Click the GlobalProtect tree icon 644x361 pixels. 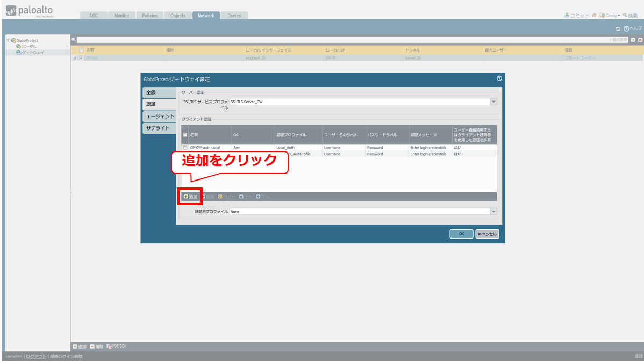coord(13,40)
